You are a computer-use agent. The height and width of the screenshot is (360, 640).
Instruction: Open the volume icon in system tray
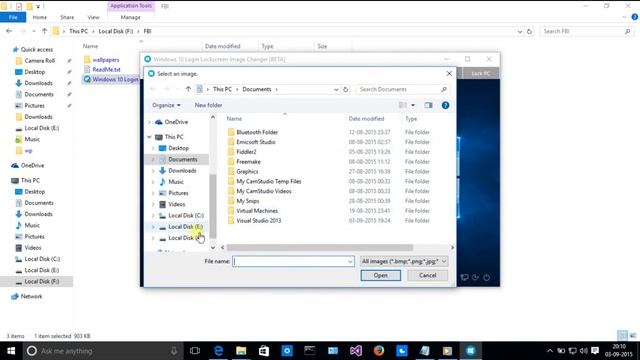tap(584, 351)
